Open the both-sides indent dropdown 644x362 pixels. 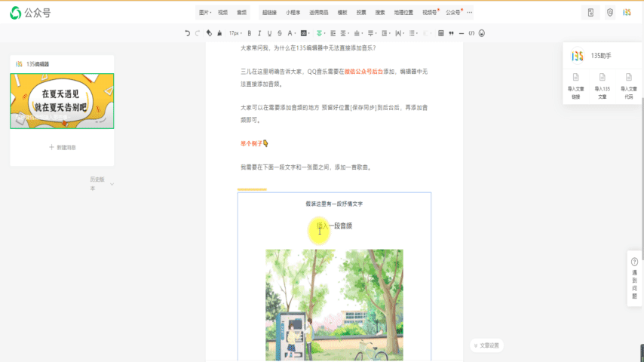point(345,33)
